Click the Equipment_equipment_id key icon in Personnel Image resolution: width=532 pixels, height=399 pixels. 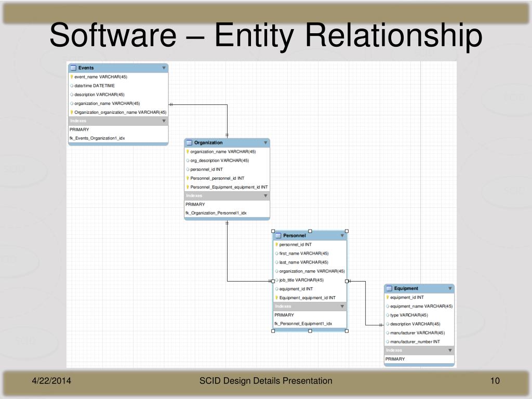[276, 298]
